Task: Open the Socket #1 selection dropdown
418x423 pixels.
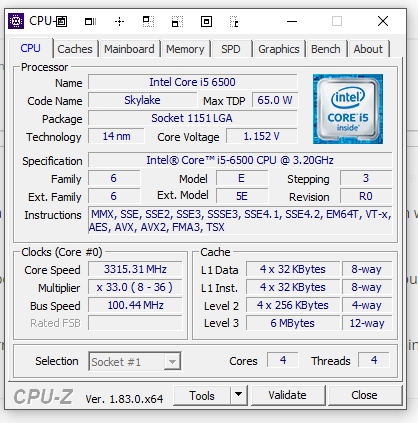Action: pos(135,362)
